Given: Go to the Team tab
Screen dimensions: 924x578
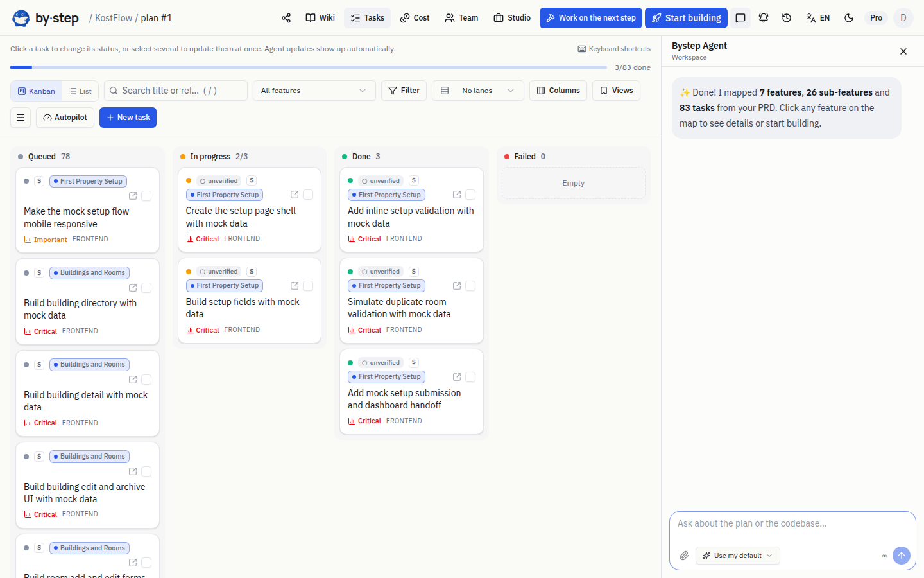Looking at the screenshot, I should (x=461, y=18).
